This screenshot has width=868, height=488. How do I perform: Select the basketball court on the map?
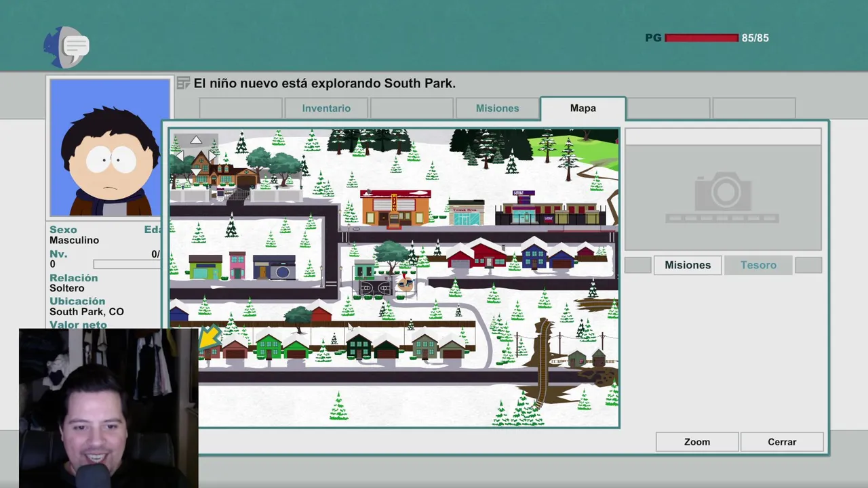pyautogui.click(x=375, y=288)
